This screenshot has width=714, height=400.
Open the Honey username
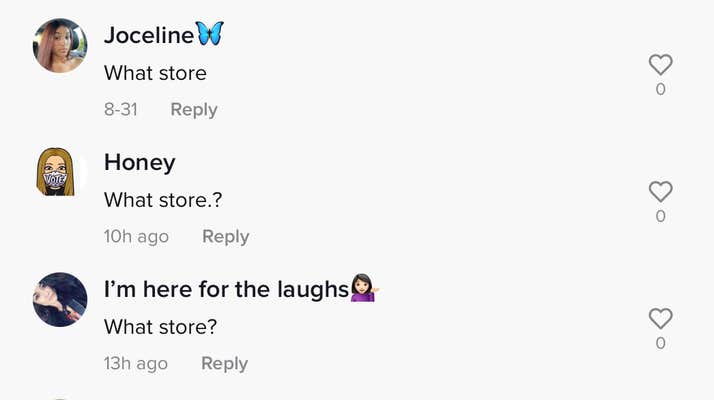click(139, 162)
